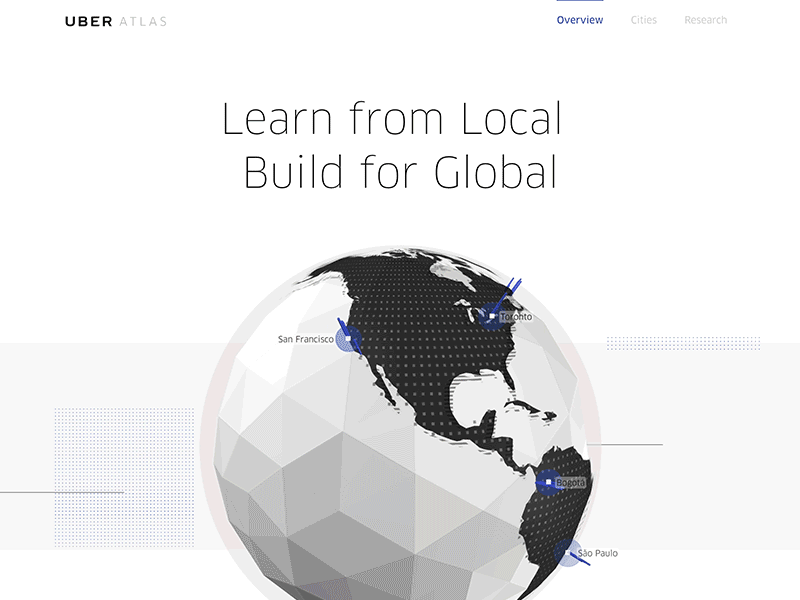Switch to the Cities tab
Viewport: 800px width, 600px height.
point(643,20)
